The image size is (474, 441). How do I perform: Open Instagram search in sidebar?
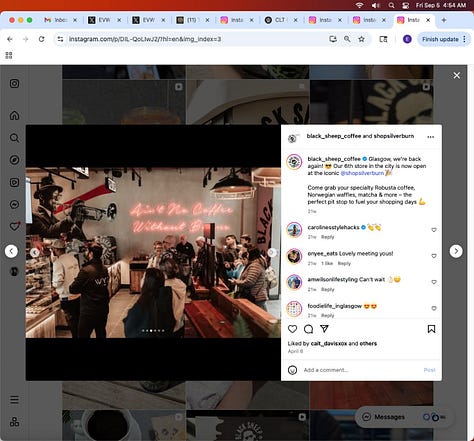click(x=14, y=138)
